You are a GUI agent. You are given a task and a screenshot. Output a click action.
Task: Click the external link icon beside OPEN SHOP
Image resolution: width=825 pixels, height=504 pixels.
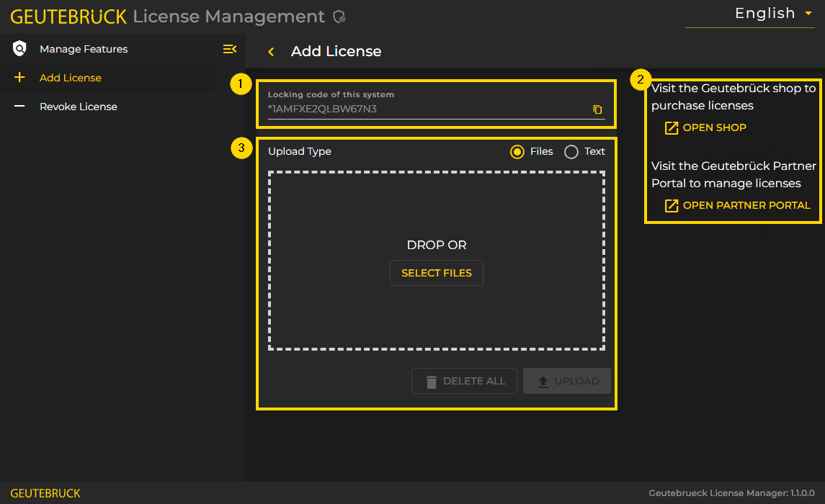[672, 127]
